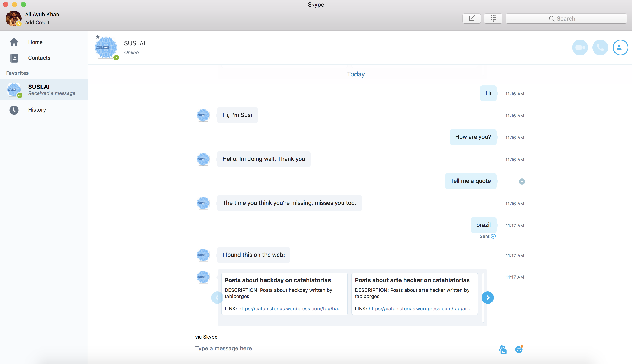Click the Home icon in the sidebar
Image resolution: width=632 pixels, height=364 pixels.
point(14,42)
